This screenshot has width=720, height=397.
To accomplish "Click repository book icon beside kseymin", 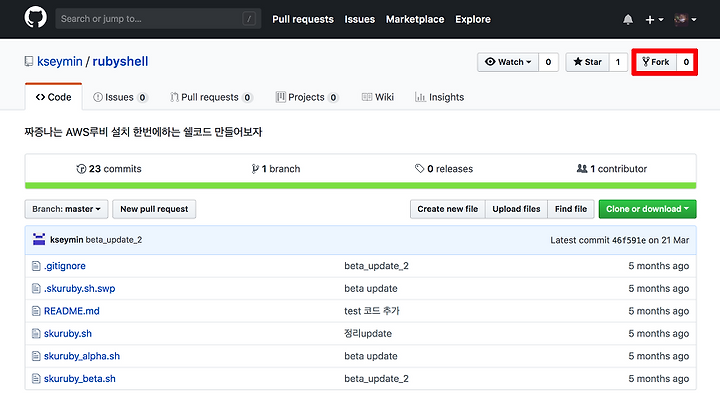I will tap(29, 62).
